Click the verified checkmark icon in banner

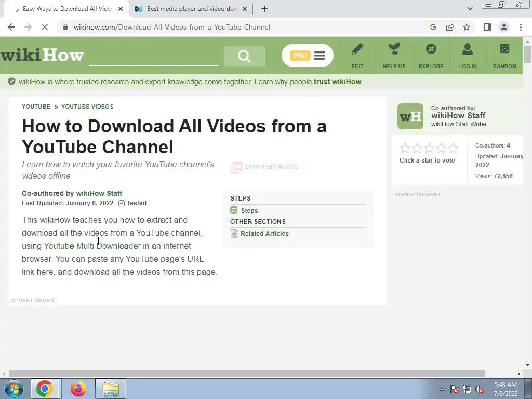pyautogui.click(x=12, y=82)
